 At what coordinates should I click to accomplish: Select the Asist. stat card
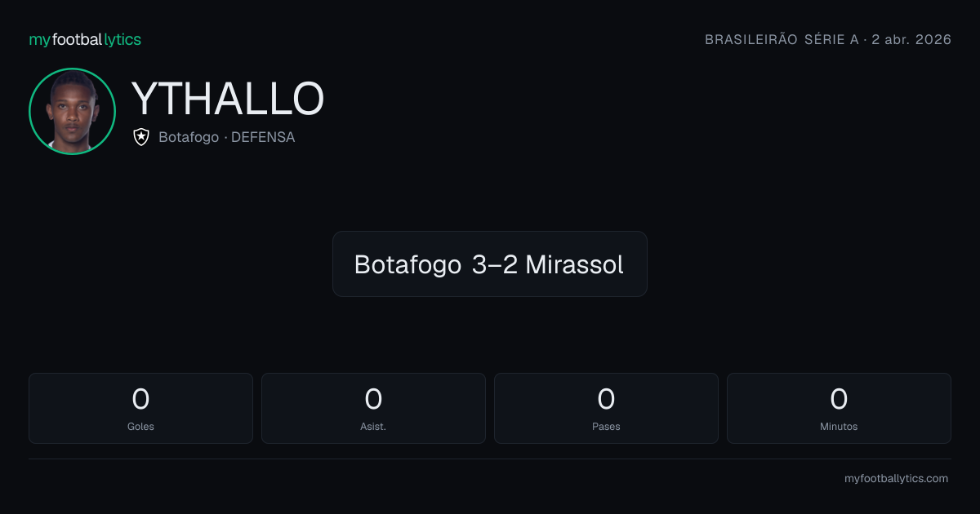coord(373,408)
